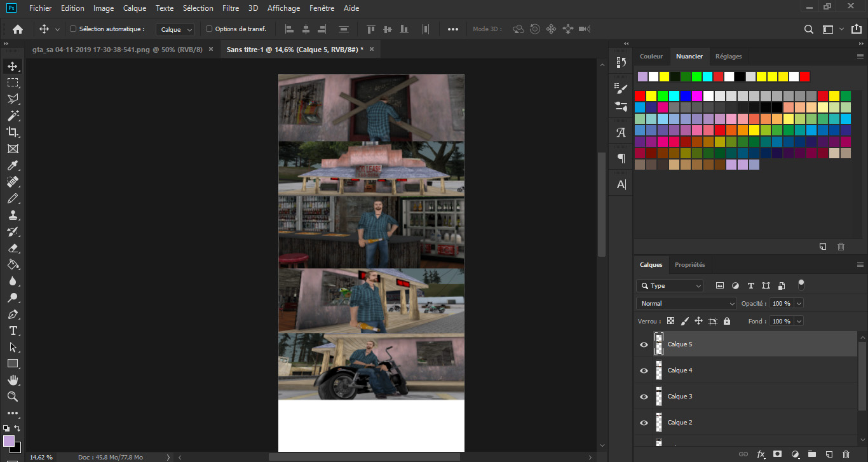Select the Zoom tool

pos(13,397)
